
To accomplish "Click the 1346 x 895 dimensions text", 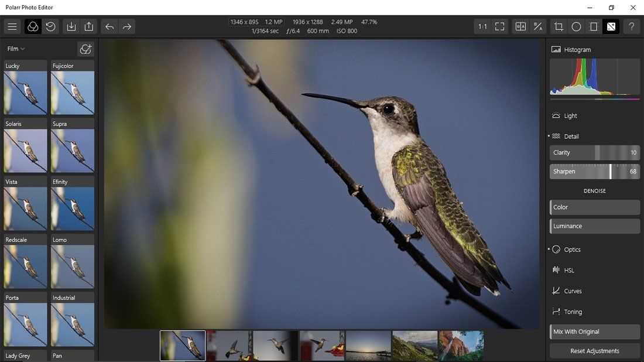I will (244, 22).
